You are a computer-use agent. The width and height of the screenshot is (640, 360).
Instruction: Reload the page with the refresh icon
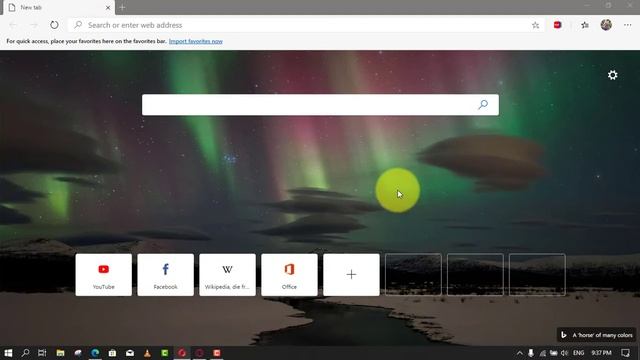click(54, 25)
